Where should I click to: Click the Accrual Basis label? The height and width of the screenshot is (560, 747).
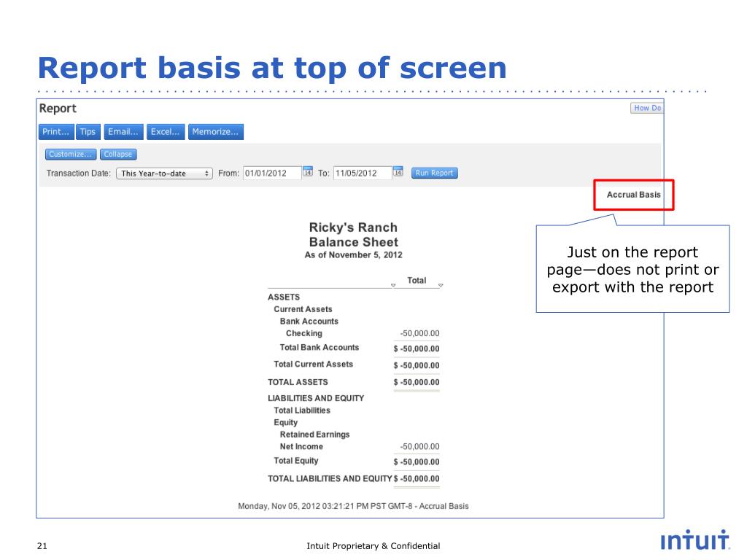coord(634,195)
